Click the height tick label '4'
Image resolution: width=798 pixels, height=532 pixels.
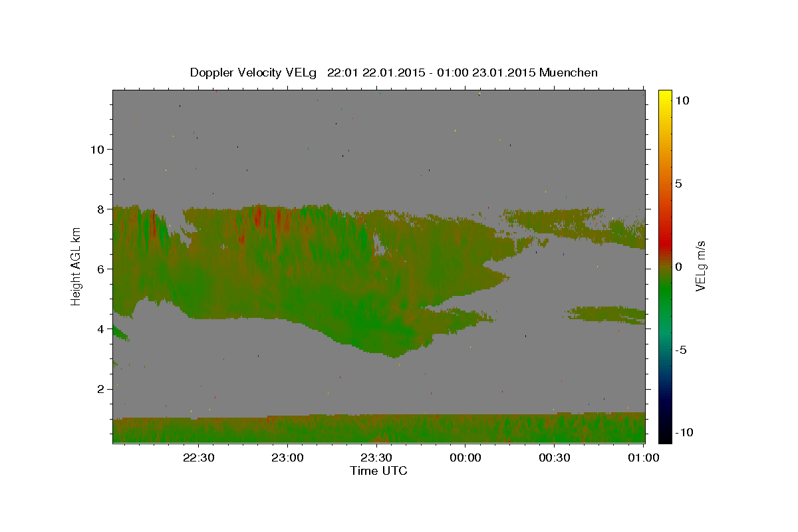[x=101, y=329]
